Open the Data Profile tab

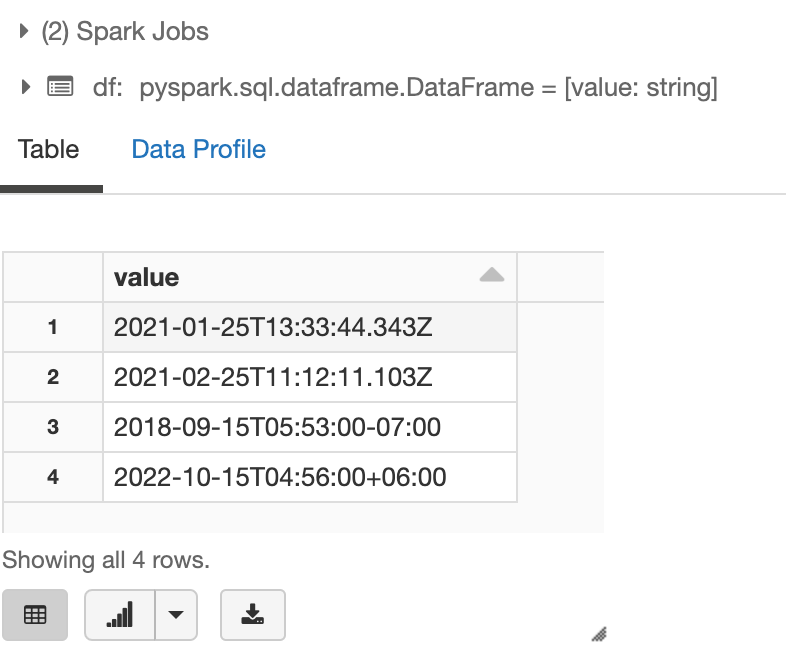click(x=198, y=150)
